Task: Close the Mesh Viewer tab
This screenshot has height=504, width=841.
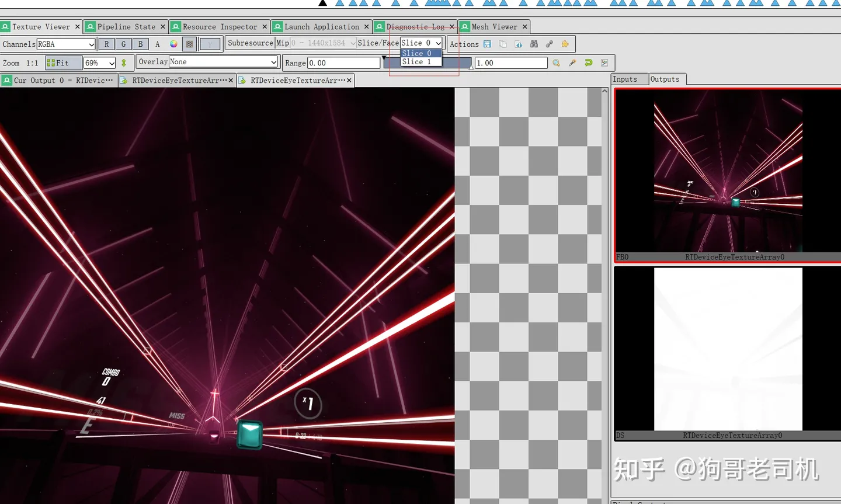Action: (x=524, y=27)
